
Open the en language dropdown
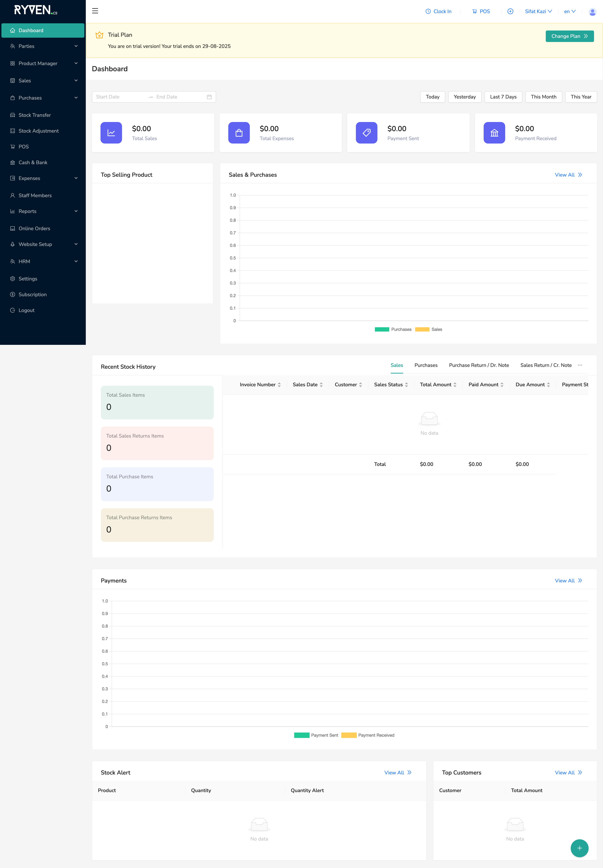coord(570,11)
